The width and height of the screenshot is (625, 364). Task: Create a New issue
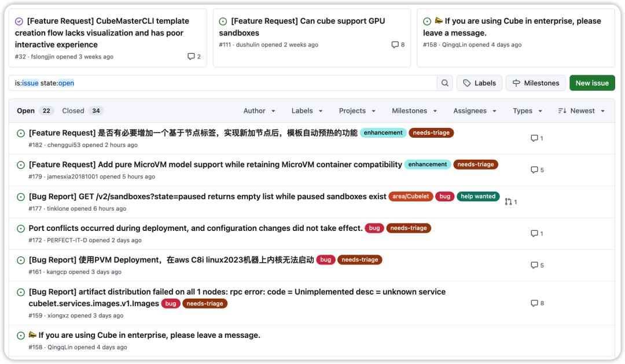[592, 83]
